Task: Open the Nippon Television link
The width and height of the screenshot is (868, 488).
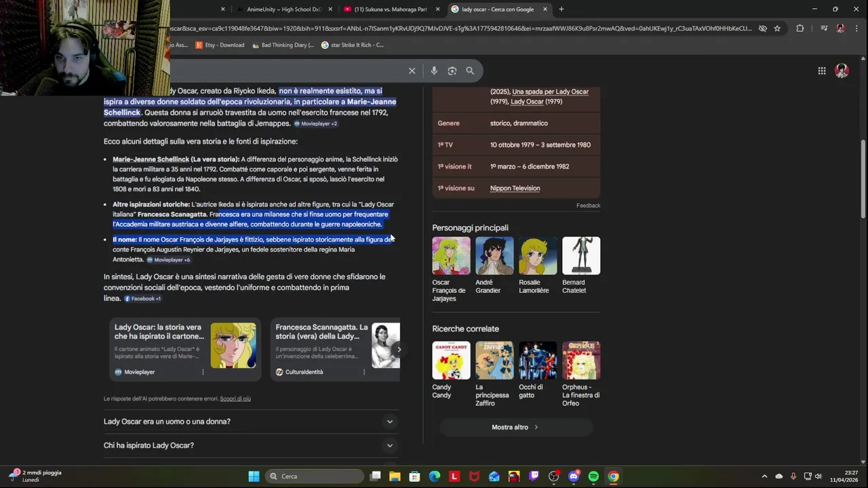Action: coord(515,188)
